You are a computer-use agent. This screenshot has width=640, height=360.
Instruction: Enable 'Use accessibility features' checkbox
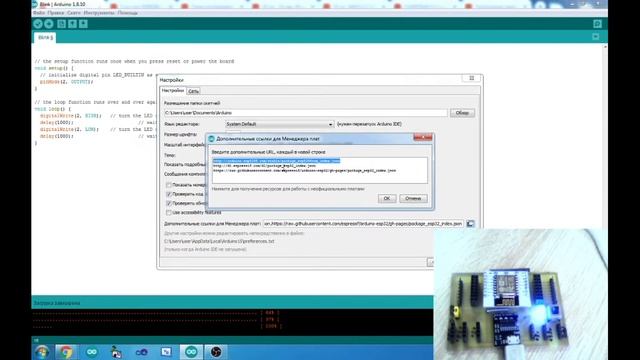pyautogui.click(x=169, y=212)
